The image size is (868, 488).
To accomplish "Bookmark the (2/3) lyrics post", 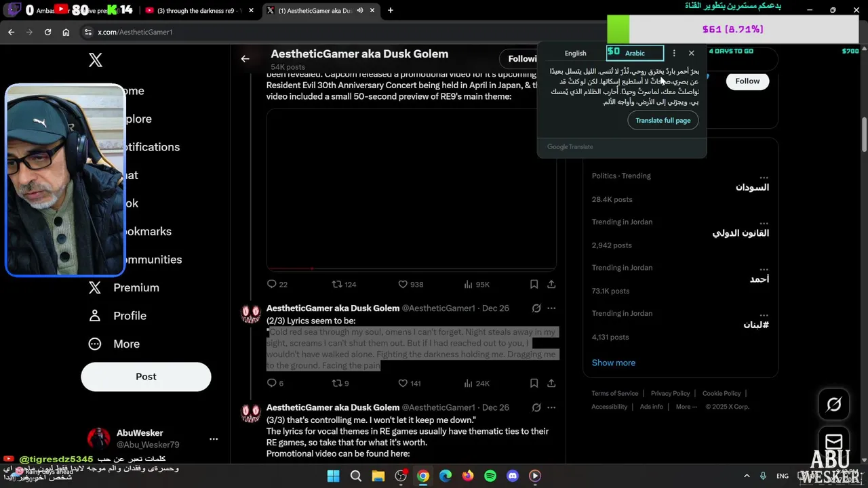I will pyautogui.click(x=534, y=383).
